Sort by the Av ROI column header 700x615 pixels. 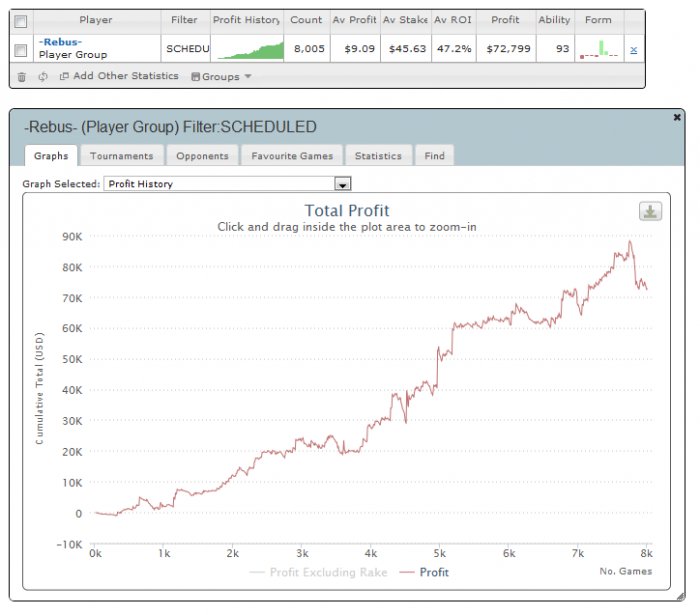pos(453,20)
